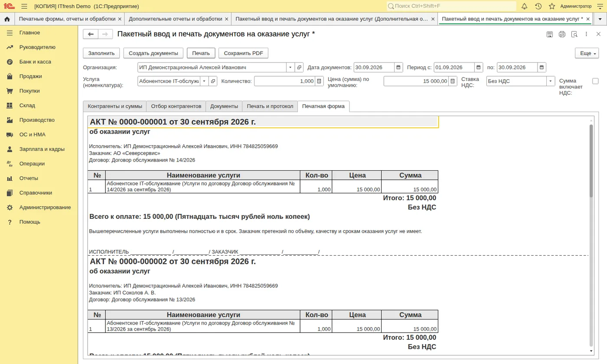This screenshot has height=364, width=607.
Task: Switch to Отбор контрагентов tab
Action: 176,106
